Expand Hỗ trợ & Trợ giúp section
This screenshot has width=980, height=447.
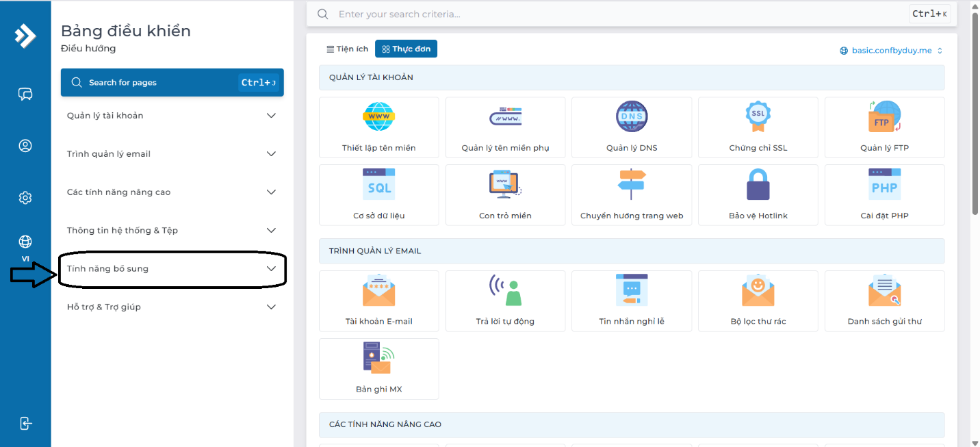pos(172,307)
